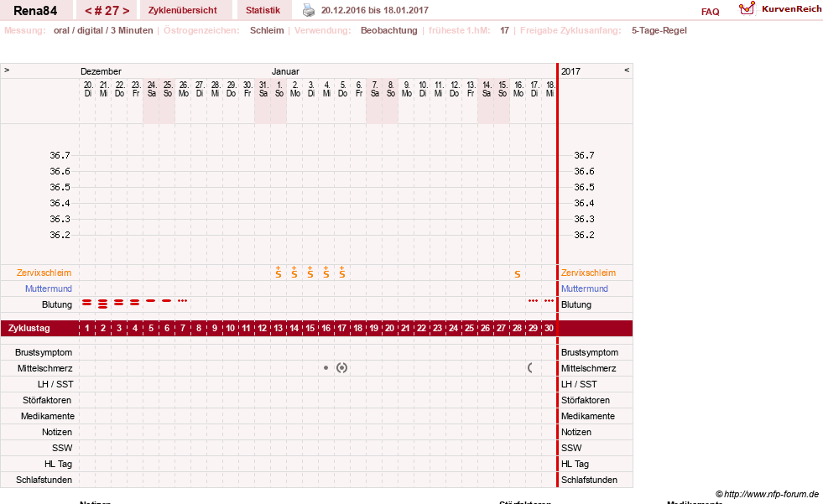Screen dimensions: 823x504
Task: Click the left 'Brustsymptom' row label
Action: [44, 352]
